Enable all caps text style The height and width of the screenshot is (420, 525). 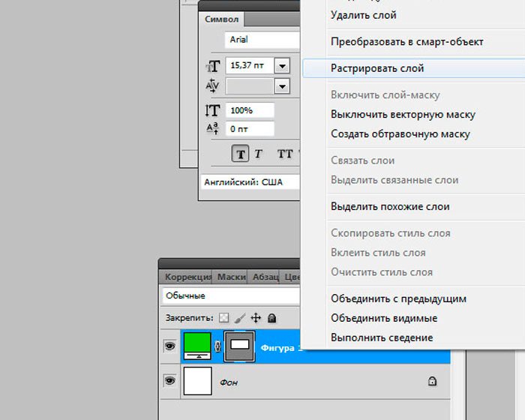tap(285, 154)
